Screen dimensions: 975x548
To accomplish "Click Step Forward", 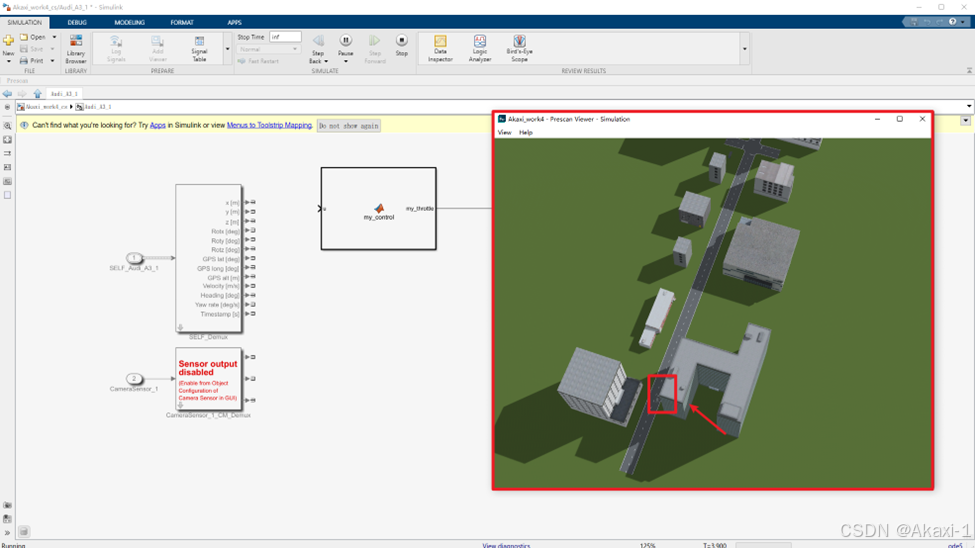I will pos(375,49).
